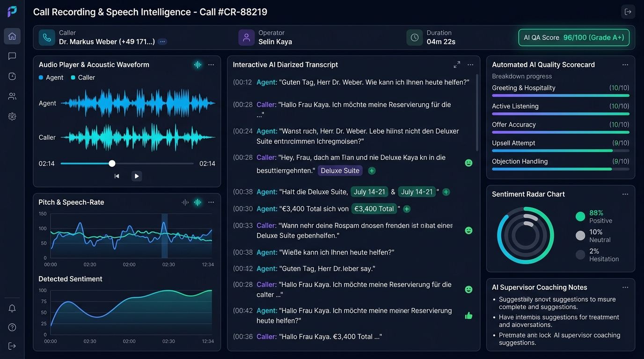Image resolution: width=644 pixels, height=359 pixels.
Task: Expand caller phone number ellipsis chip
Action: (x=162, y=42)
